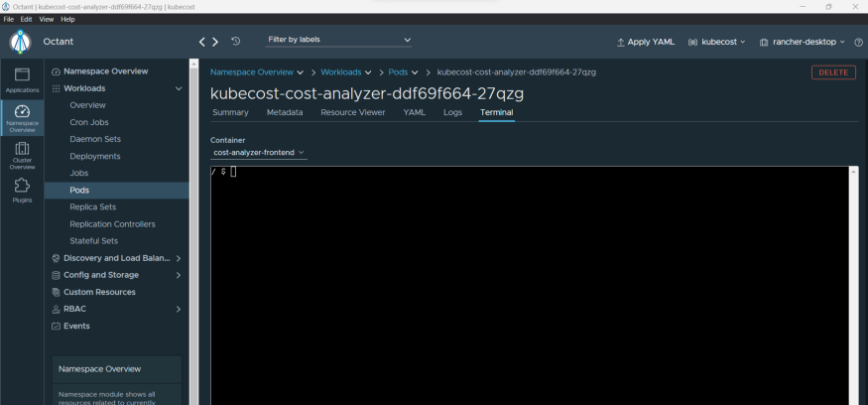Switch to the YAML tab

(414, 112)
